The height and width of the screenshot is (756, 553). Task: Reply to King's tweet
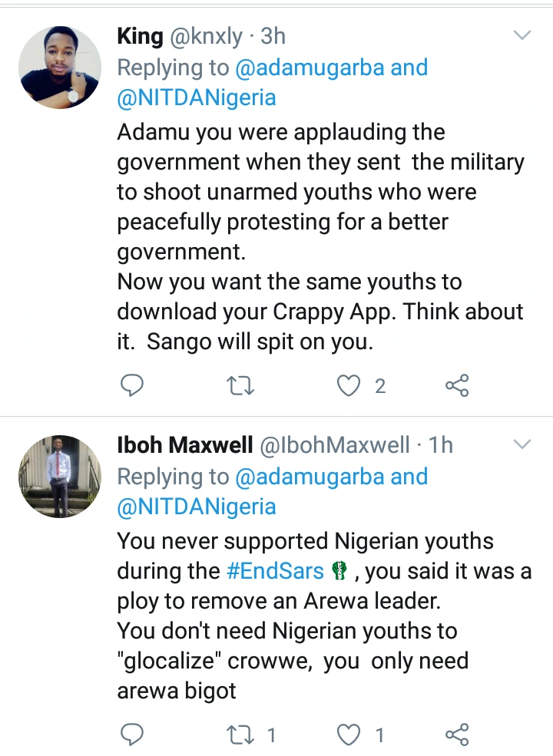pyautogui.click(x=133, y=386)
